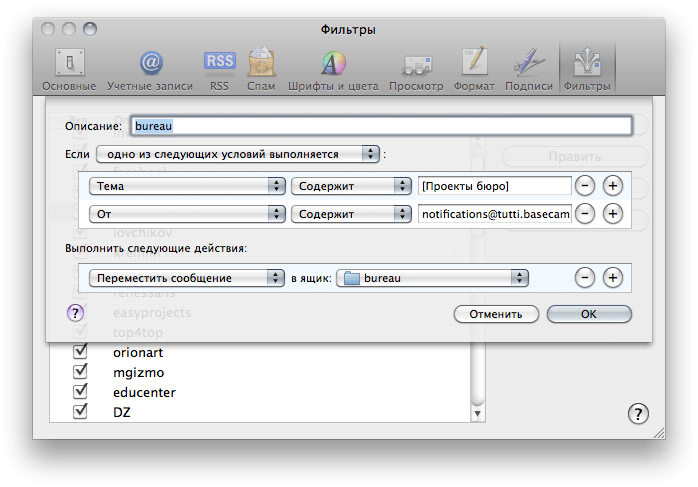Open the Основные preferences pane
Viewport: 698px width, 487px height.
click(x=69, y=69)
